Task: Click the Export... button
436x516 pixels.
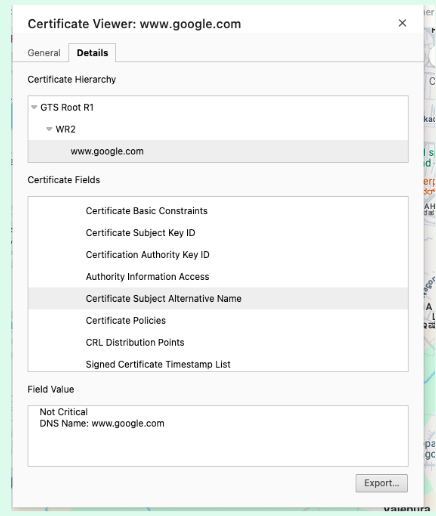Action: (x=382, y=483)
